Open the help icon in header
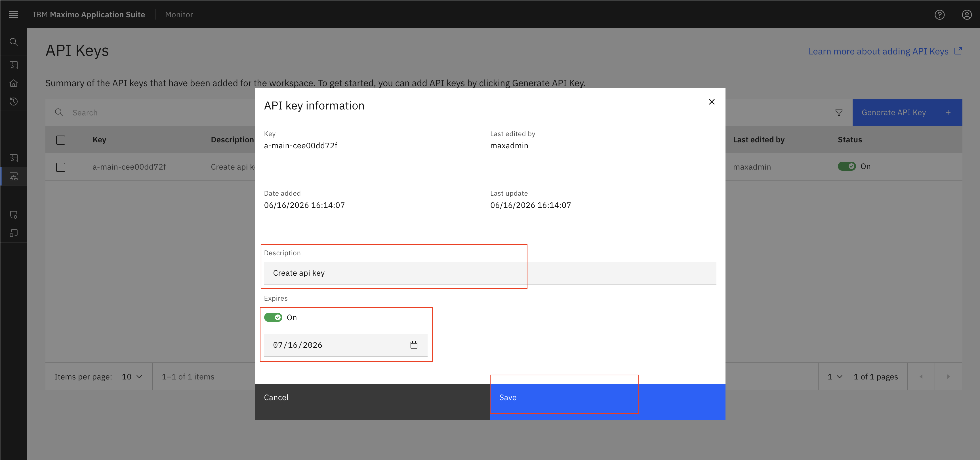The image size is (980, 460). (939, 14)
